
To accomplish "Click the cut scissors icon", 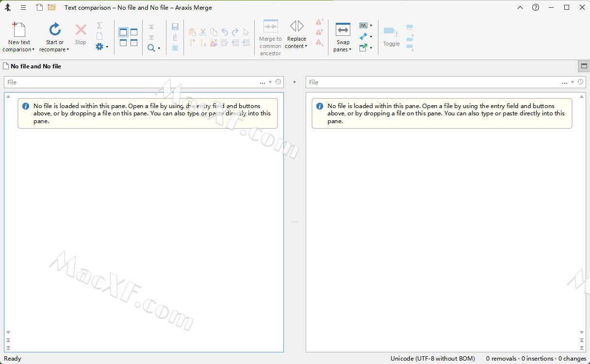I will point(203,32).
